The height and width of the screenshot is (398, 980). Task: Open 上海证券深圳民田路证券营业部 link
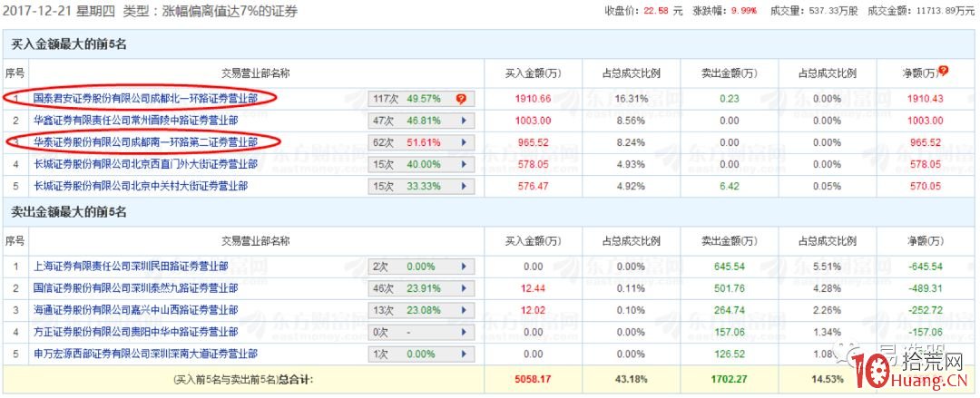131,267
